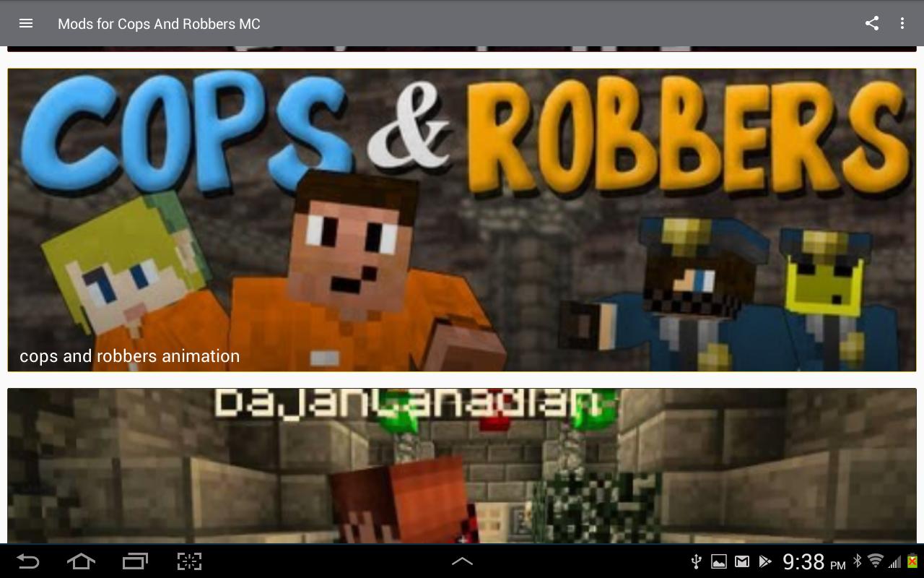
Task: Tap the screenshot capture icon
Action: click(x=189, y=561)
